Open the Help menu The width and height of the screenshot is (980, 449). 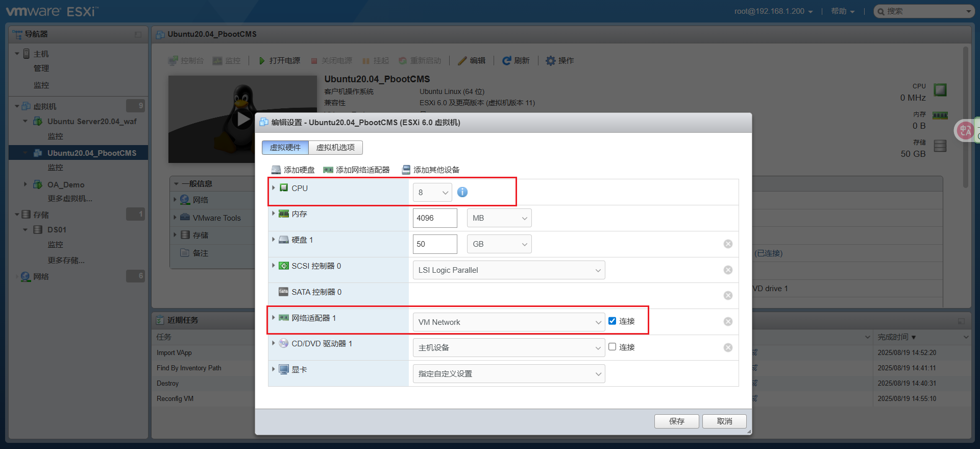(x=843, y=11)
